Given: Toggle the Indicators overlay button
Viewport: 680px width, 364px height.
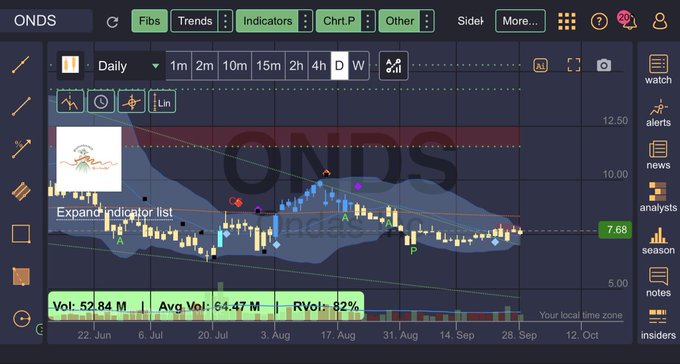Looking at the screenshot, I should pos(267,21).
